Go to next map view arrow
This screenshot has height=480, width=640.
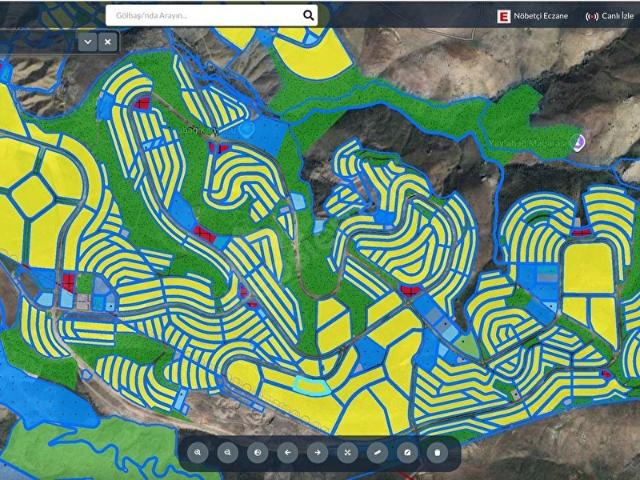(x=318, y=452)
